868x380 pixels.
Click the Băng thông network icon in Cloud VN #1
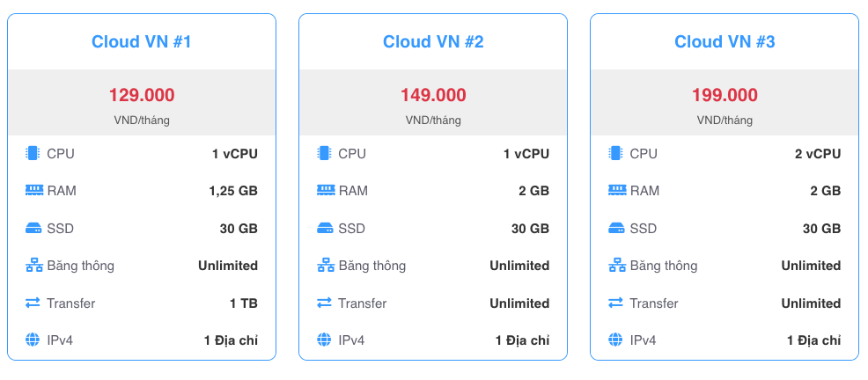tap(33, 266)
